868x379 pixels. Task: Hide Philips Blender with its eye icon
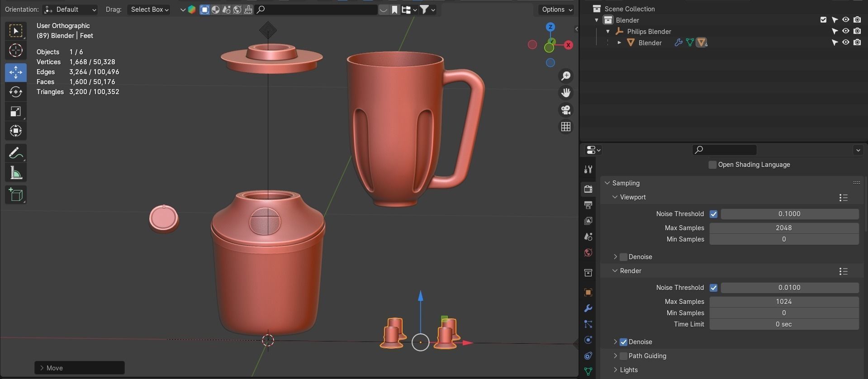[x=845, y=31]
